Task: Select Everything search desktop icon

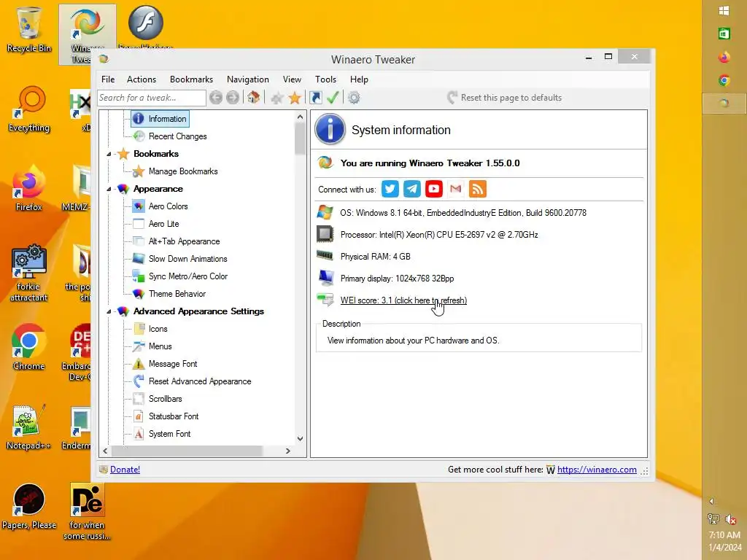Action: point(28,109)
